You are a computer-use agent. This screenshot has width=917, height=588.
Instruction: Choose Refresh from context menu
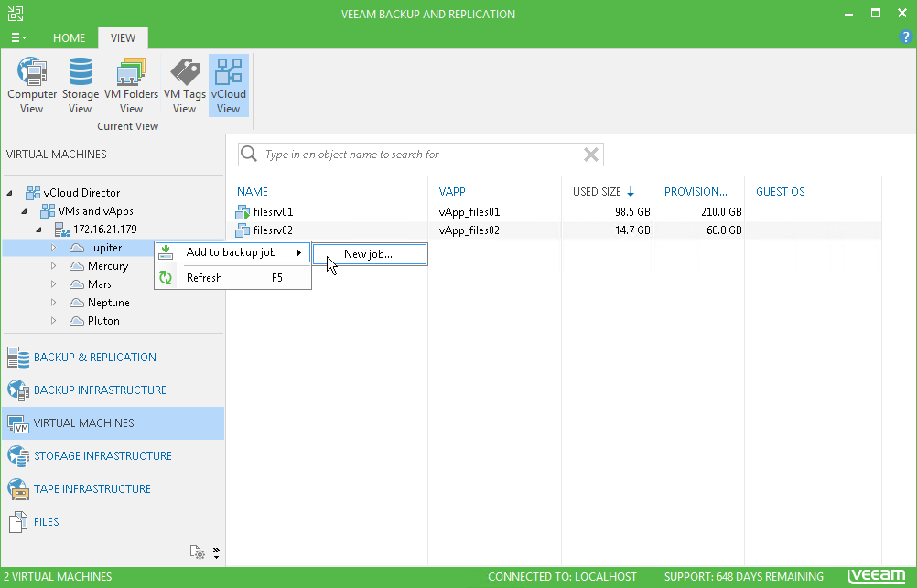click(x=232, y=278)
